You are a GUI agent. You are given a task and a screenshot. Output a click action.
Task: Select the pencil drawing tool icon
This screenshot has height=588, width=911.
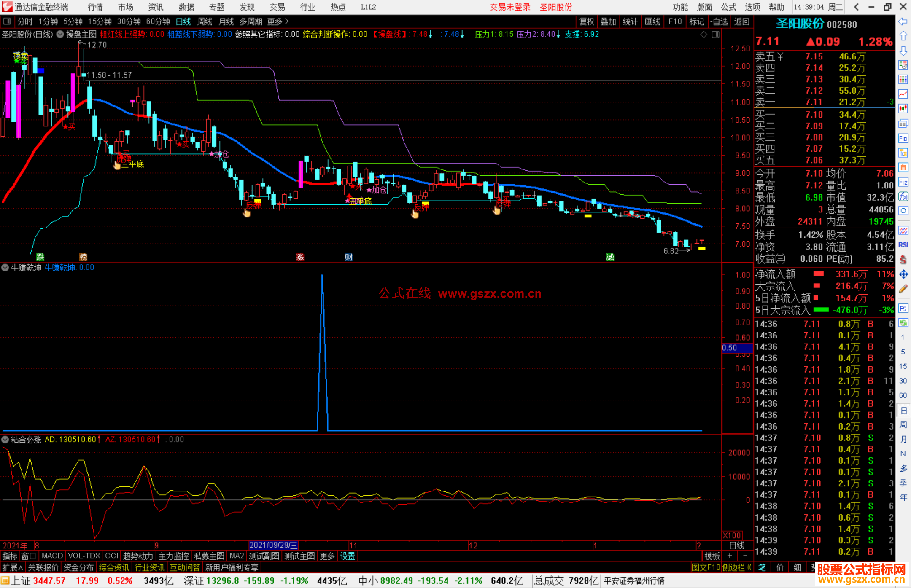903,289
